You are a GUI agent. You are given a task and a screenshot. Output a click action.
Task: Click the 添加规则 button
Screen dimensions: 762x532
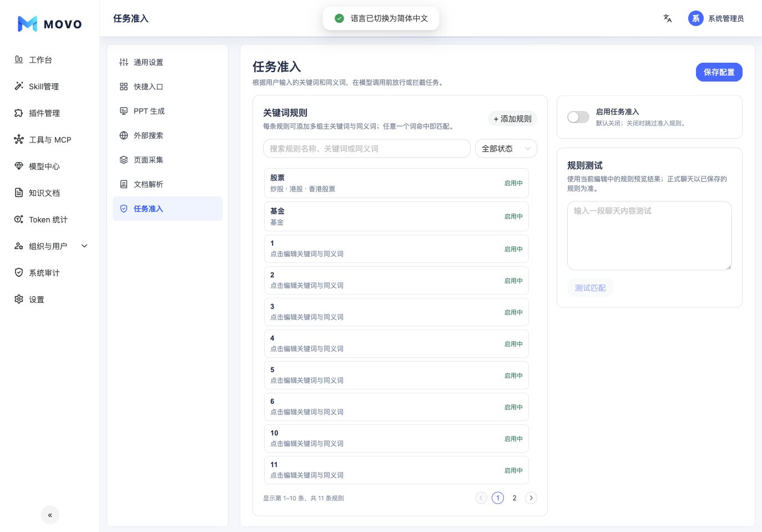[513, 119]
